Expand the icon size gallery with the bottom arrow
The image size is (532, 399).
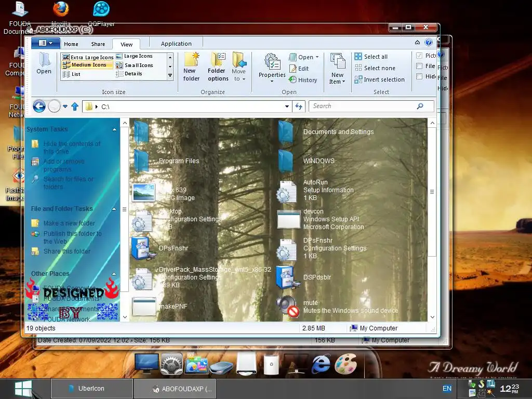170,76
